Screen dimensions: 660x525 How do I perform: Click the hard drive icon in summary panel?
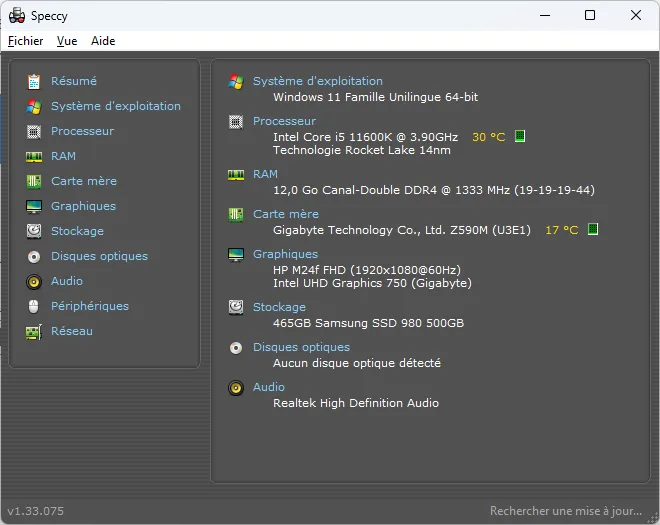[236, 307]
